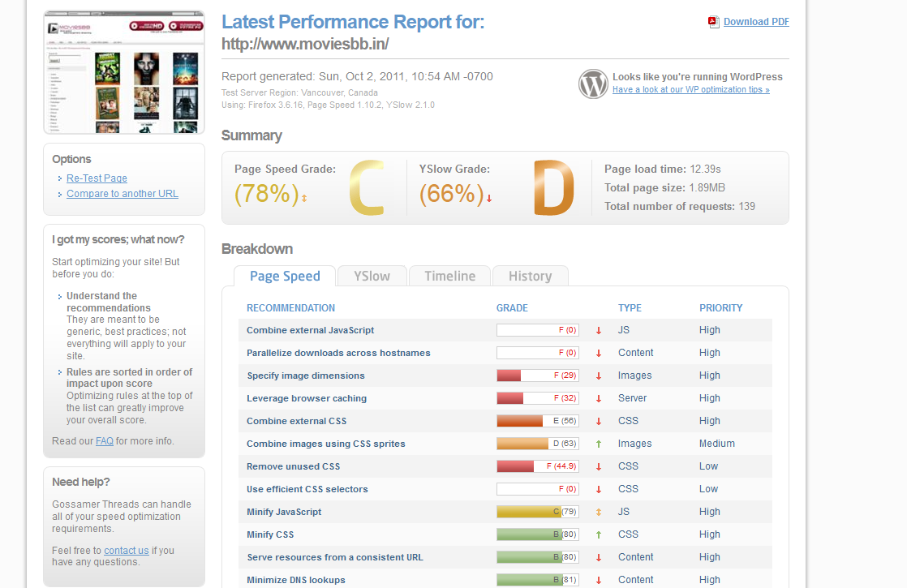
Task: Open the Timeline tab
Action: [x=450, y=277]
